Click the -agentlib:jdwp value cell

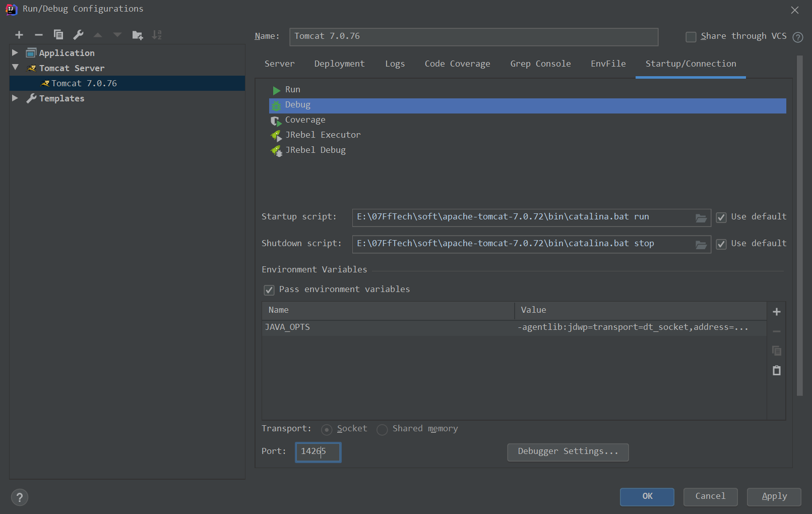pyautogui.click(x=640, y=327)
